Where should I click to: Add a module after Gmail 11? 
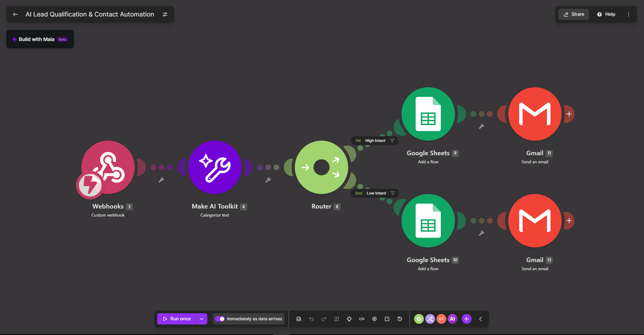tap(569, 114)
